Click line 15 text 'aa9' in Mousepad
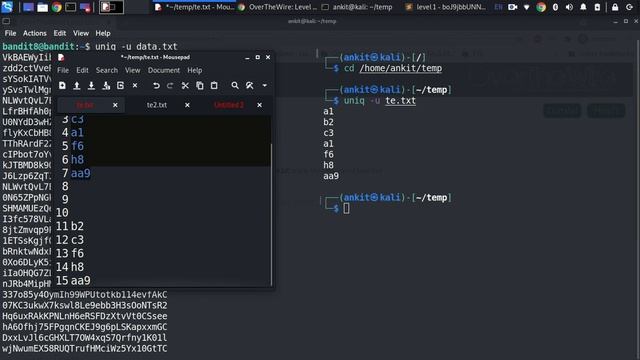 [80, 280]
